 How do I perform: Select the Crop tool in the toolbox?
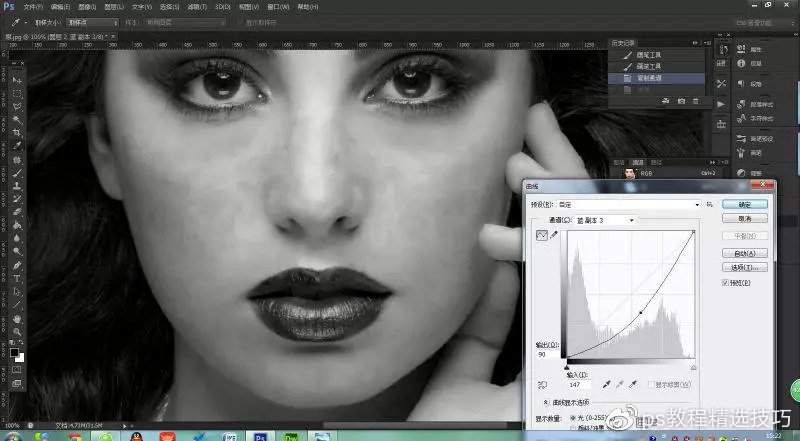point(17,132)
